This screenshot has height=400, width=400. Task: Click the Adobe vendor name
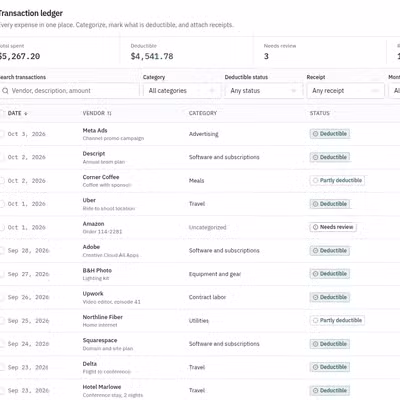[x=91, y=247]
